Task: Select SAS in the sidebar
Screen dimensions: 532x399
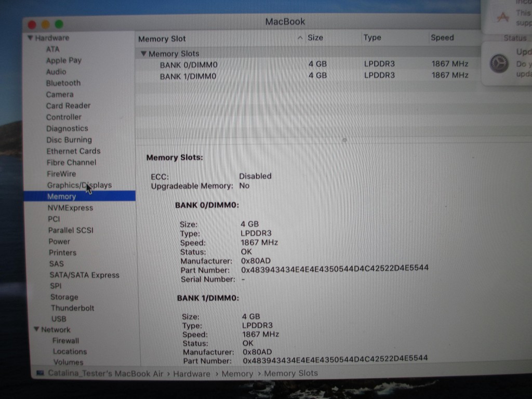Action: click(x=56, y=263)
